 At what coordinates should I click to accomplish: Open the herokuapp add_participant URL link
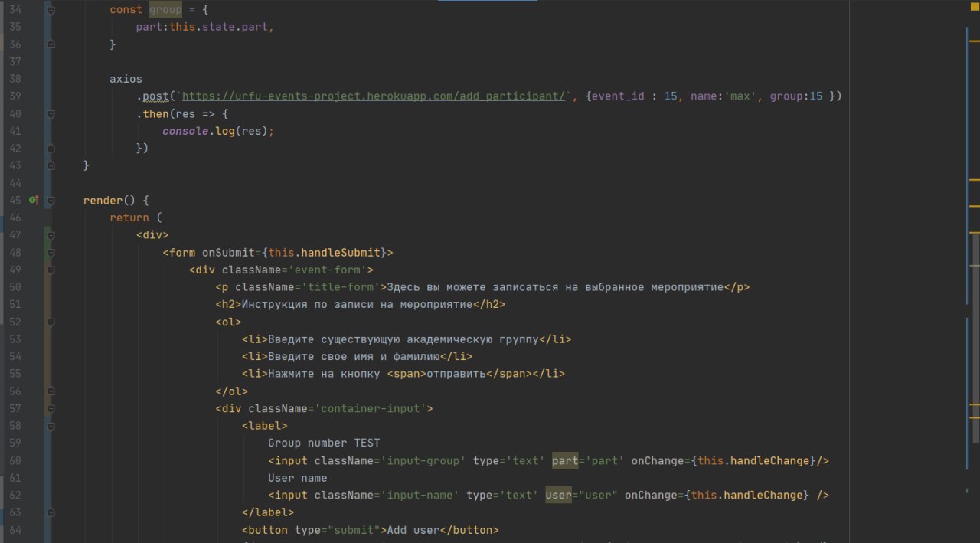[374, 96]
